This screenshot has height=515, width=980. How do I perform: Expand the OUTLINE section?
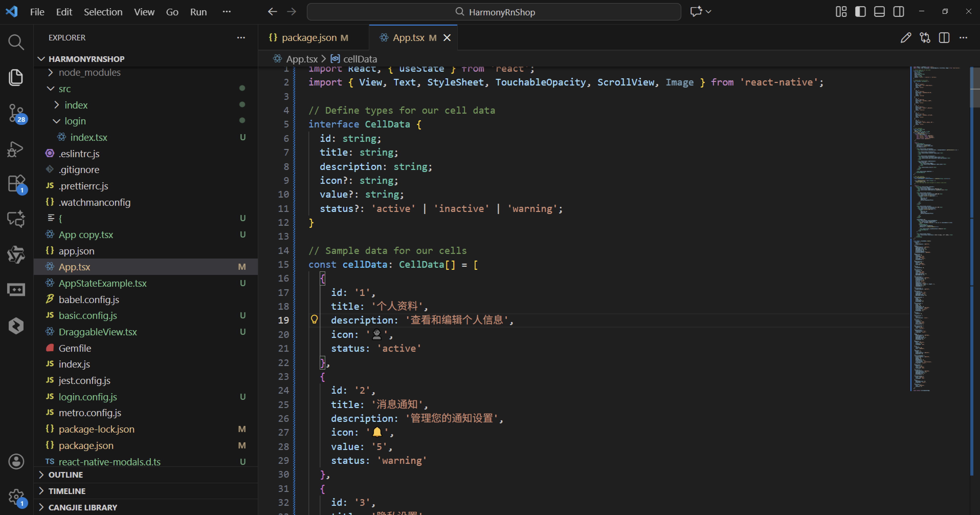click(x=65, y=475)
